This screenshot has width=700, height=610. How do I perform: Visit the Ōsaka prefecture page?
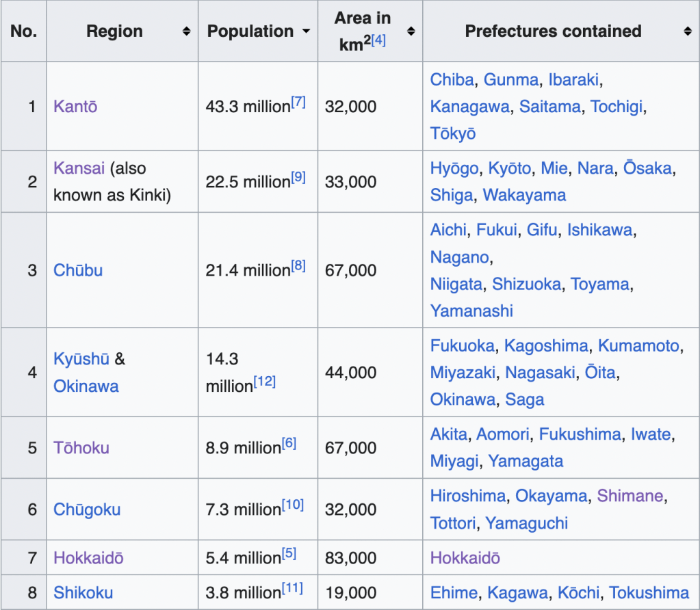(x=647, y=168)
